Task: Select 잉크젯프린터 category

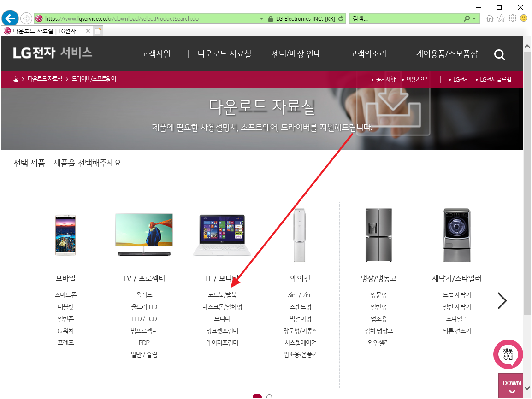Action: [222, 331]
